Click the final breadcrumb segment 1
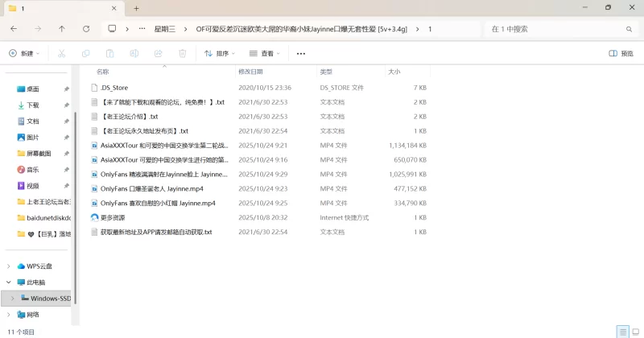The width and height of the screenshot is (644, 338). pyautogui.click(x=430, y=29)
